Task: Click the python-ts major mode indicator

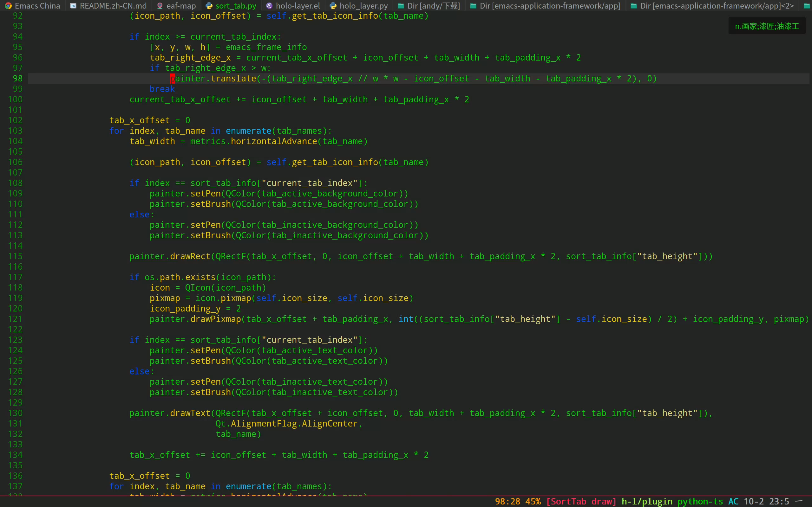Action: [x=700, y=501]
